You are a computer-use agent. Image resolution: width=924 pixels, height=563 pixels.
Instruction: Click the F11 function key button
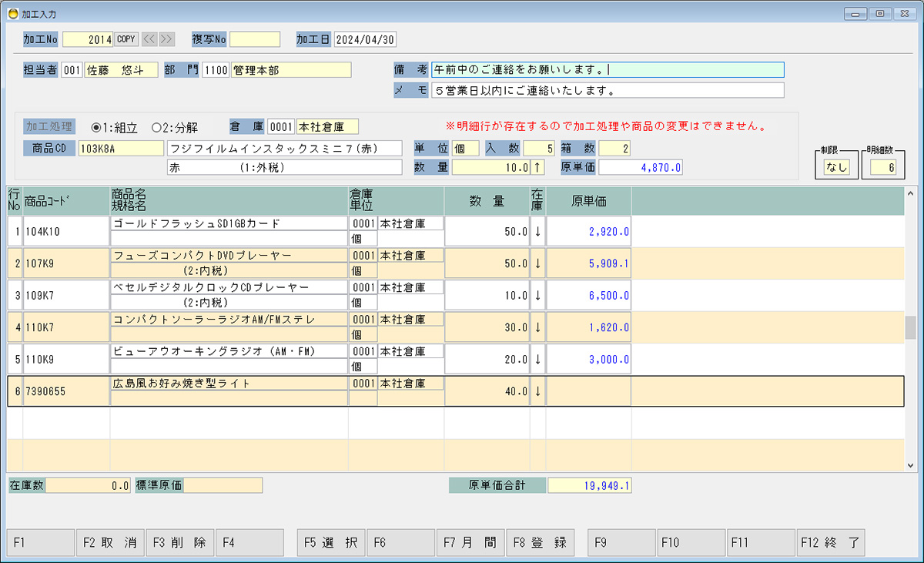[762, 542]
